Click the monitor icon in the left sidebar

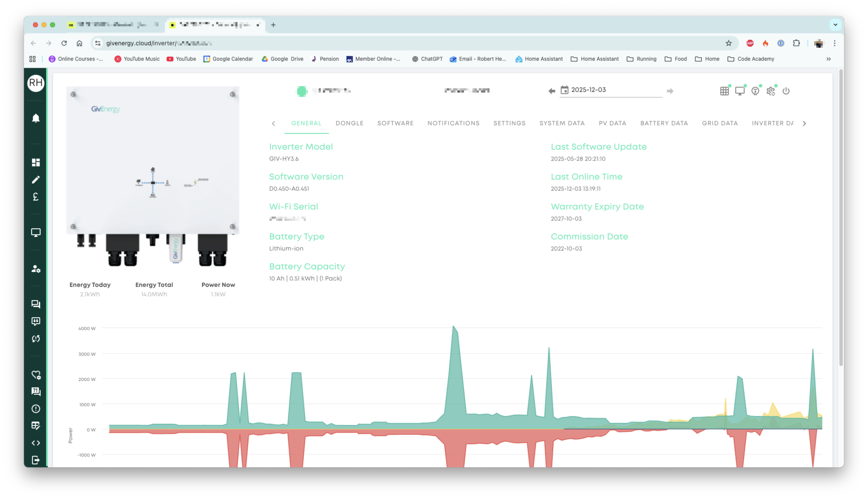tap(36, 232)
